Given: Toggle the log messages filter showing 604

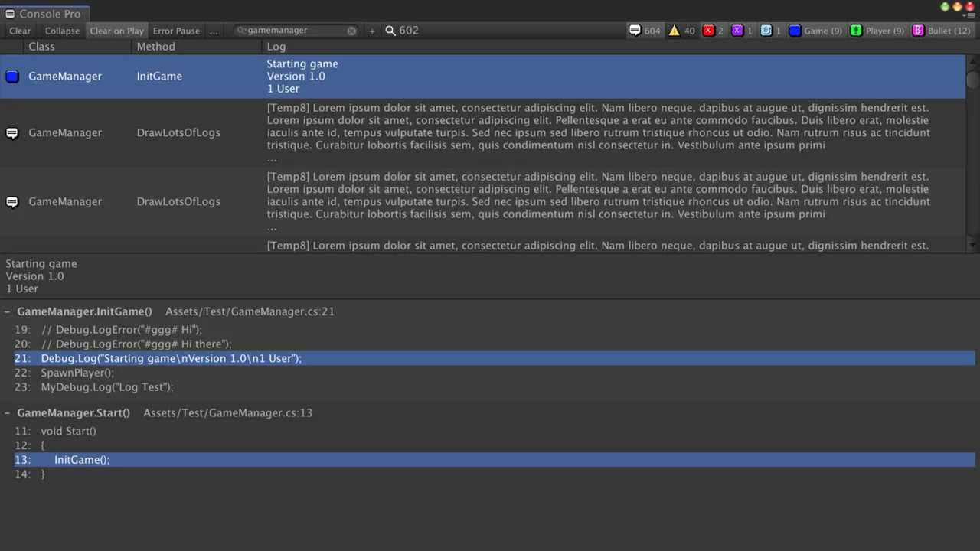Looking at the screenshot, I should pos(644,31).
